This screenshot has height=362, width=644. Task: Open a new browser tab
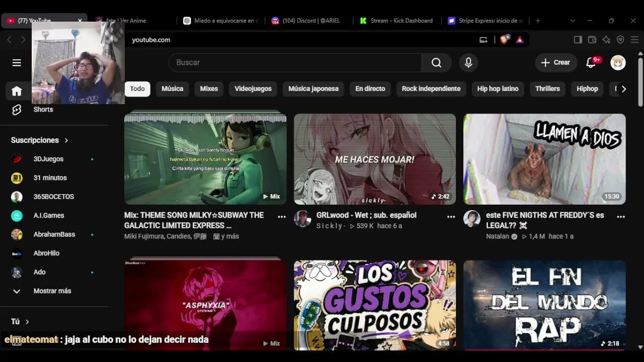point(538,21)
